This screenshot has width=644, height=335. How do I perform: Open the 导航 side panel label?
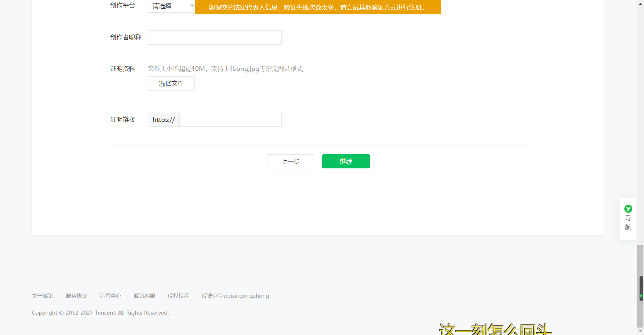[x=628, y=223]
